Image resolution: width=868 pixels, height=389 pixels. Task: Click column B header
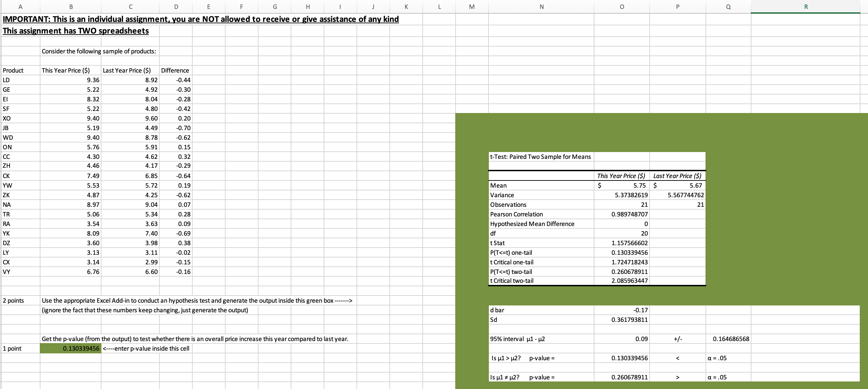point(71,7)
